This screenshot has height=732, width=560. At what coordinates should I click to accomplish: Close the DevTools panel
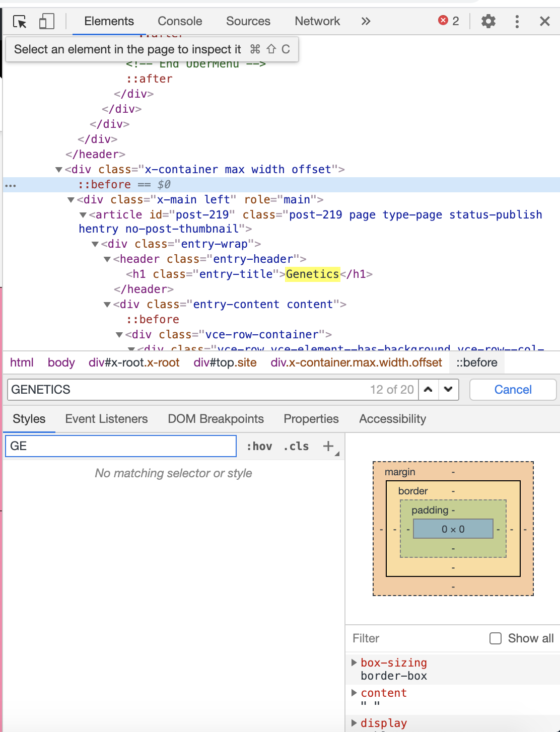[545, 21]
